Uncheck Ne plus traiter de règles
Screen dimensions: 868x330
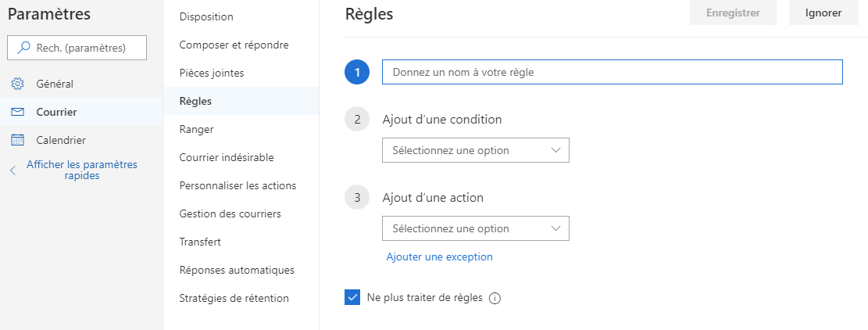pos(352,297)
